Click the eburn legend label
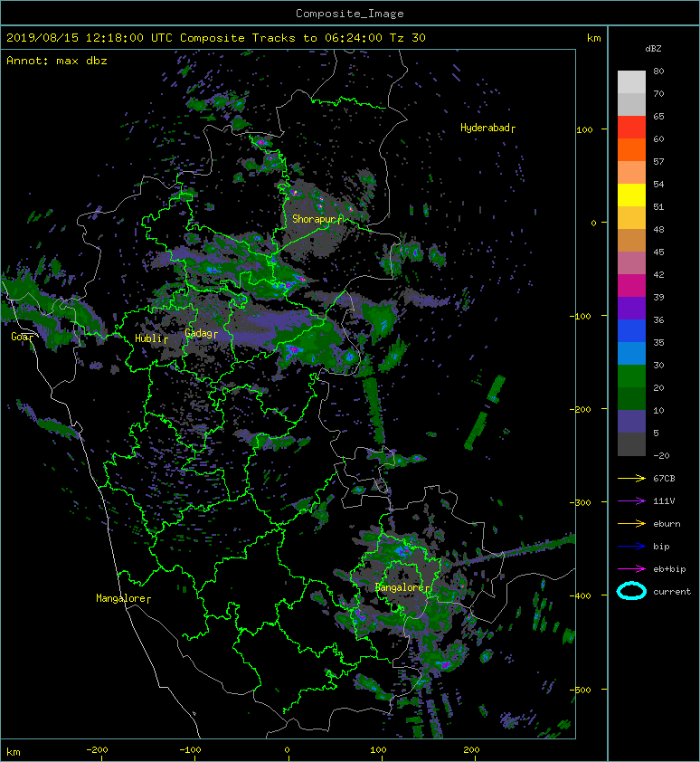 pyautogui.click(x=667, y=524)
